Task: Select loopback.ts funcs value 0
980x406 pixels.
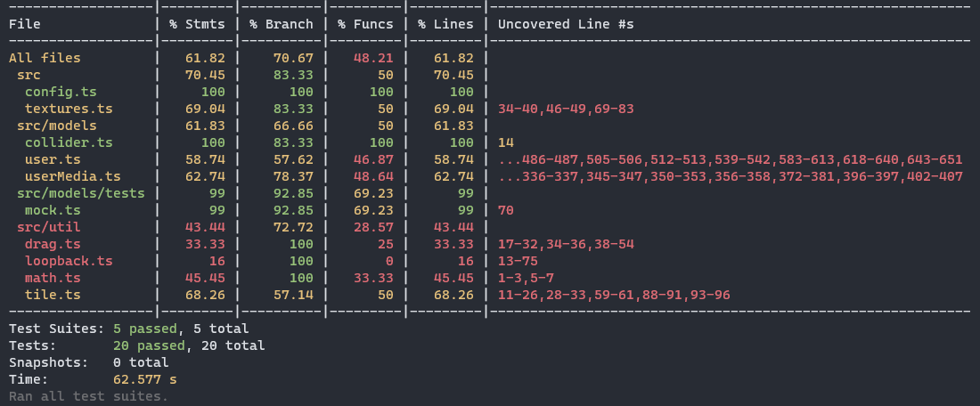Action: [390, 261]
